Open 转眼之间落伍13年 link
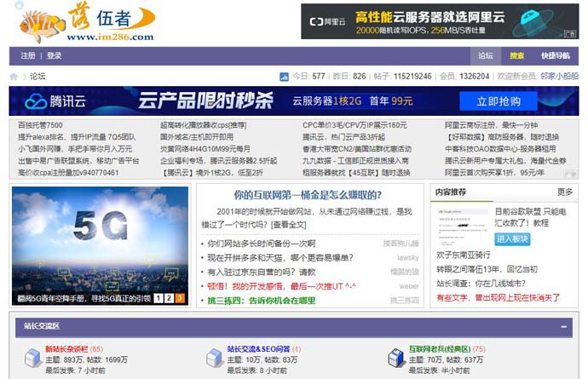Image resolution: width=588 pixels, height=379 pixels. click(487, 269)
